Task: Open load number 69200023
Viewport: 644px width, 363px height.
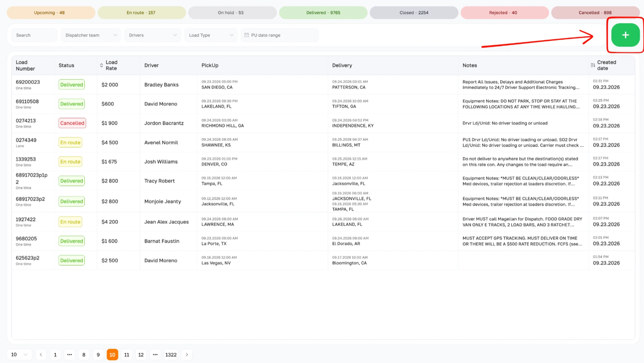Action: (28, 82)
